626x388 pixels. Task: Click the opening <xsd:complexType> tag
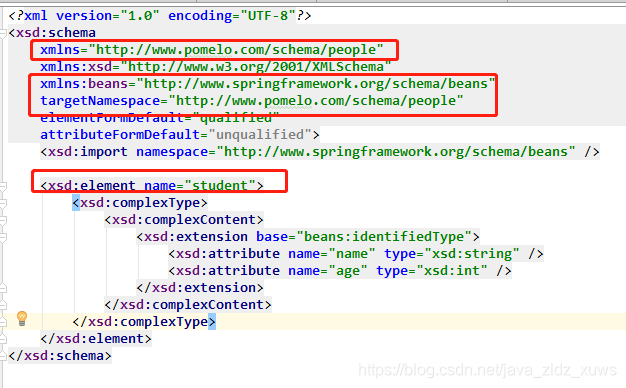click(140, 203)
